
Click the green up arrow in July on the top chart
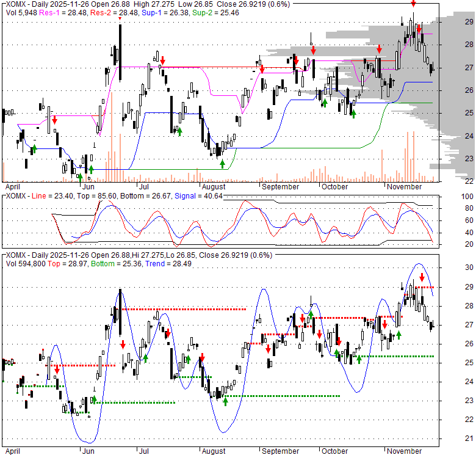tap(179, 130)
